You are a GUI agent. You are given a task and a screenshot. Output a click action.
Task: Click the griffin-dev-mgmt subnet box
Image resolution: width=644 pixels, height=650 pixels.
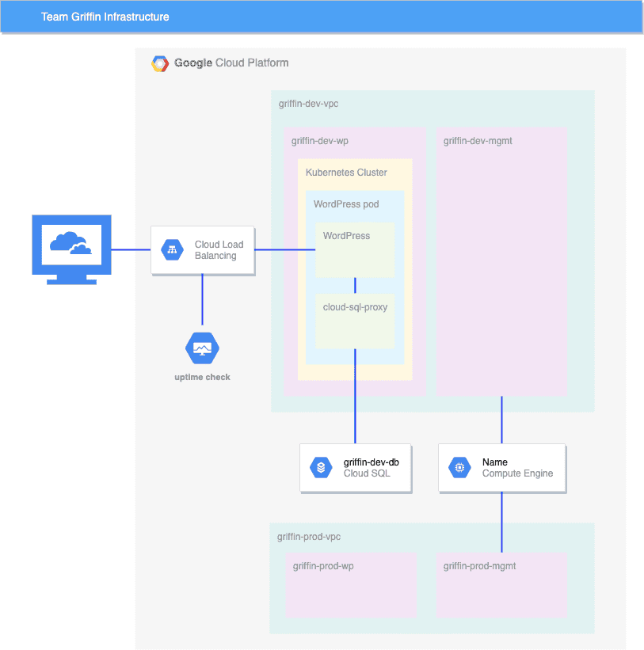[x=501, y=261]
